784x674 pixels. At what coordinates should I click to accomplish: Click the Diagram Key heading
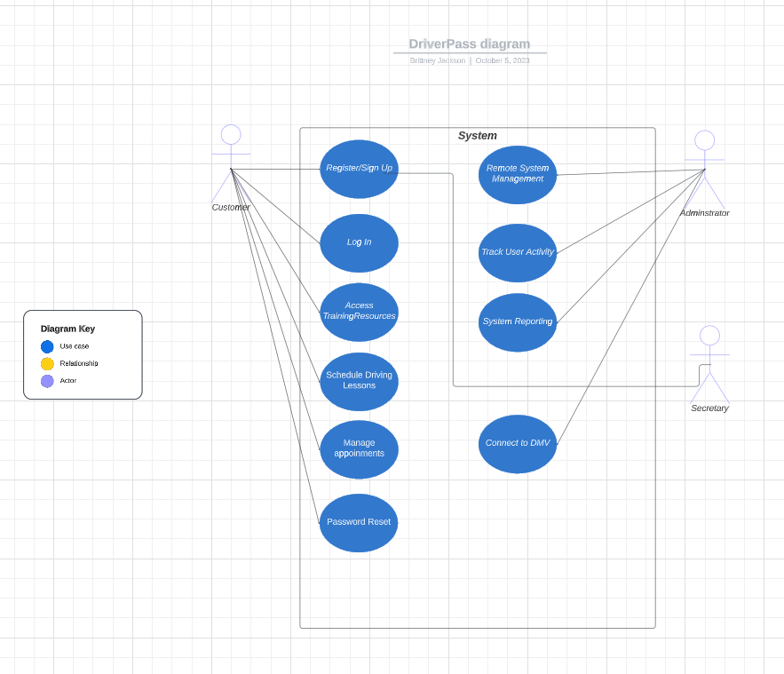coord(67,329)
